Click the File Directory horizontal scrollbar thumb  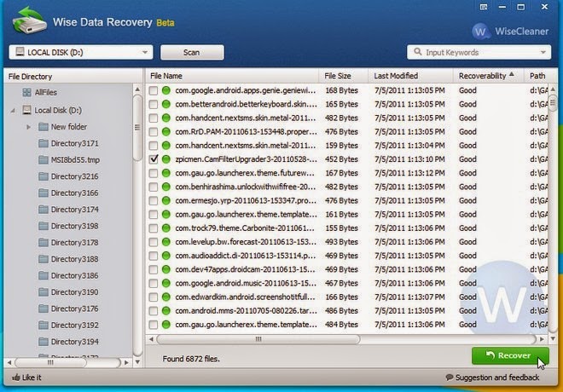[x=50, y=362]
